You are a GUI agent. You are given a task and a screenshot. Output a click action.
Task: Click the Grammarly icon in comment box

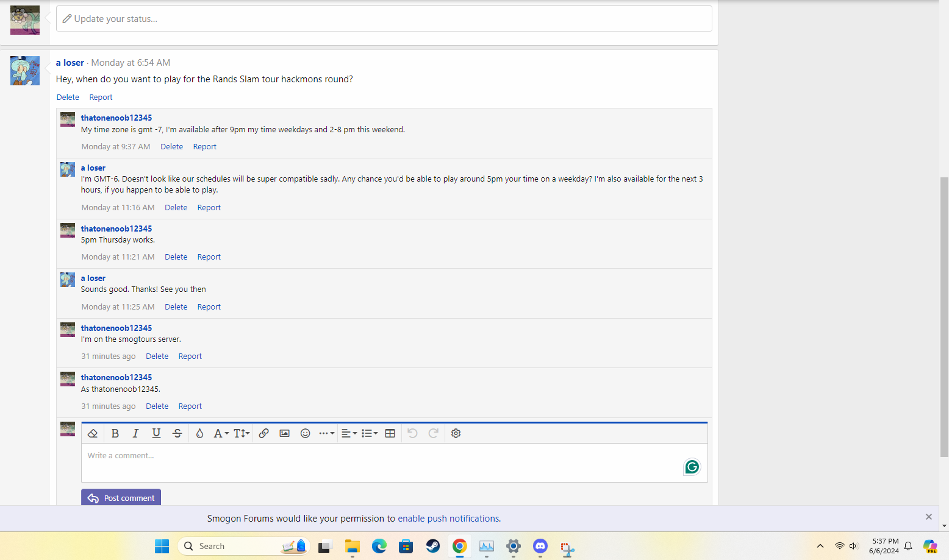click(x=692, y=467)
